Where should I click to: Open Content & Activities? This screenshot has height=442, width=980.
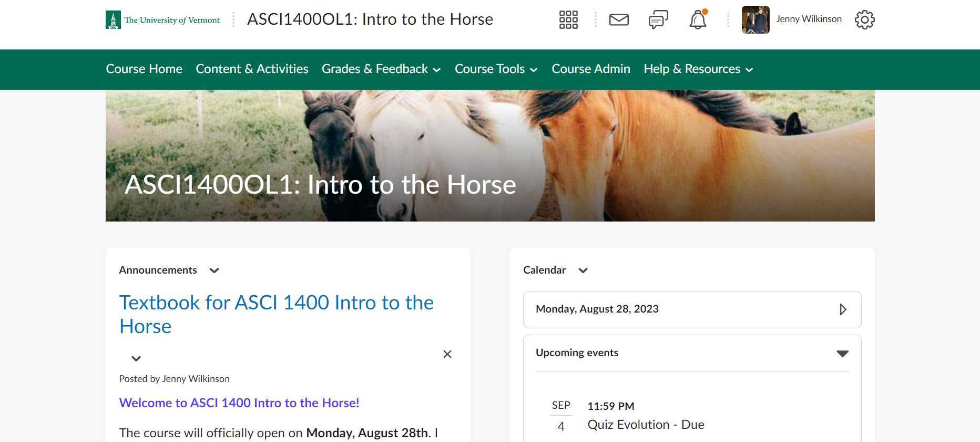pos(252,69)
